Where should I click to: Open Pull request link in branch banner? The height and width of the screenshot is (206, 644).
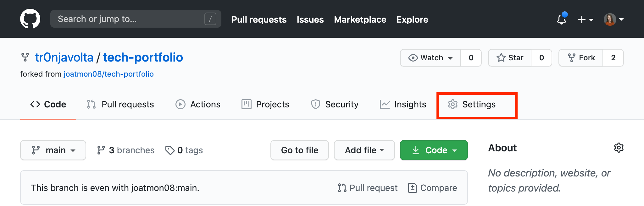coord(368,188)
